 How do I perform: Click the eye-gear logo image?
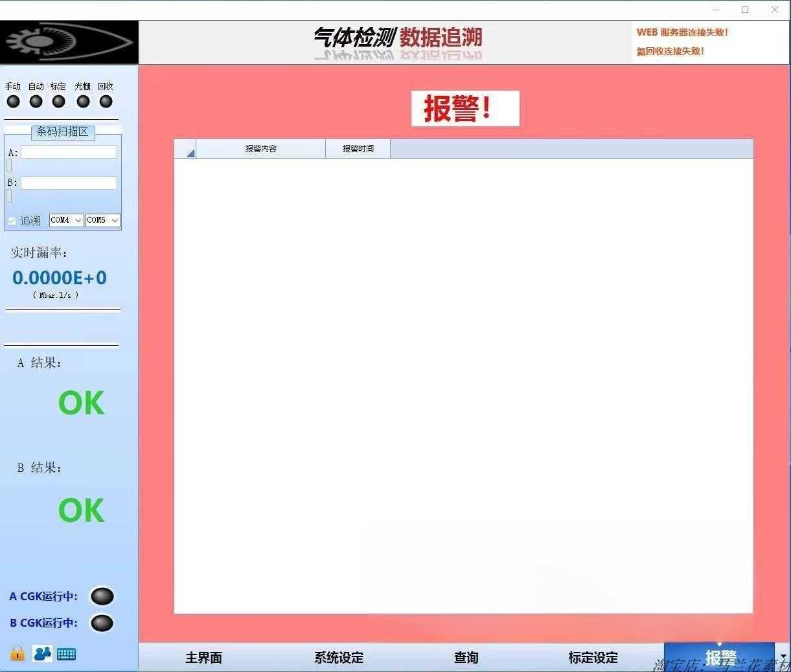(x=69, y=42)
